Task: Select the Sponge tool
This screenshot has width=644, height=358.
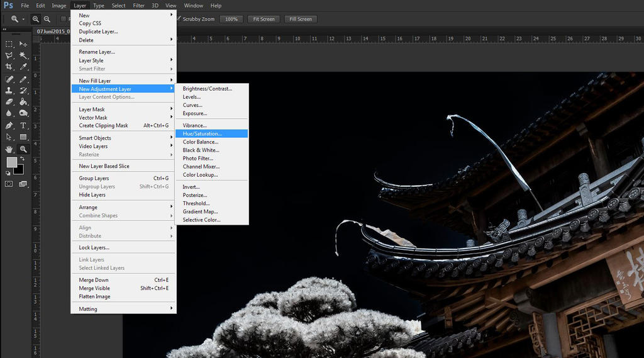Action: [x=23, y=113]
